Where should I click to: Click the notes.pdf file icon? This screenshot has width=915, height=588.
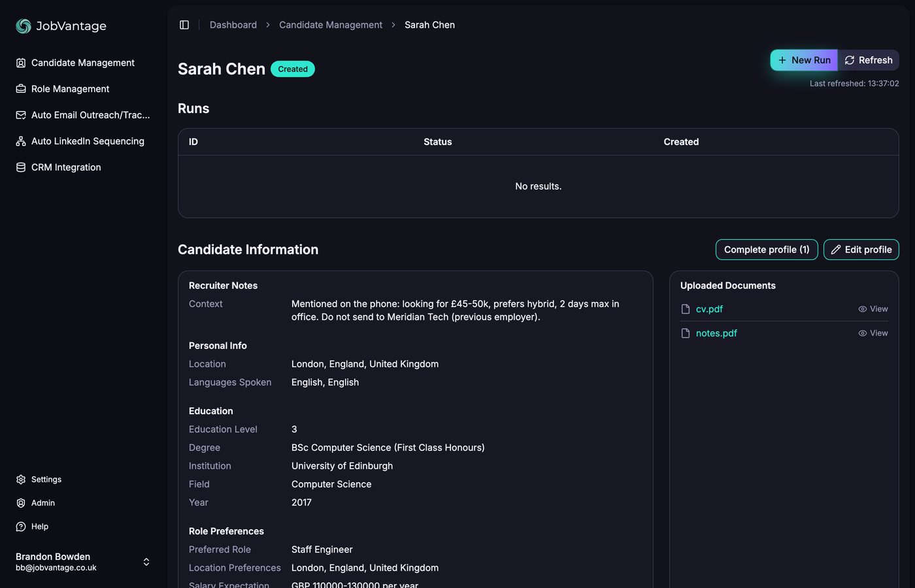[686, 333]
